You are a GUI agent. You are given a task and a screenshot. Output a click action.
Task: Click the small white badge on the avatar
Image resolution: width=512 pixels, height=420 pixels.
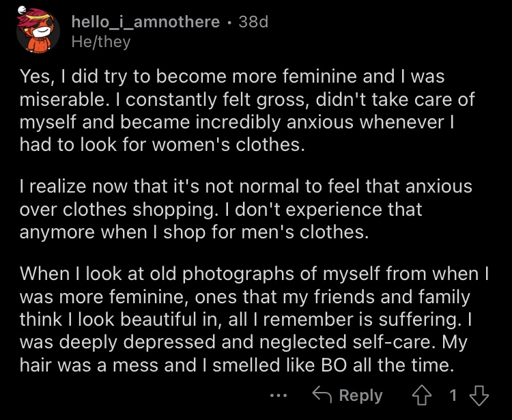coord(22,10)
